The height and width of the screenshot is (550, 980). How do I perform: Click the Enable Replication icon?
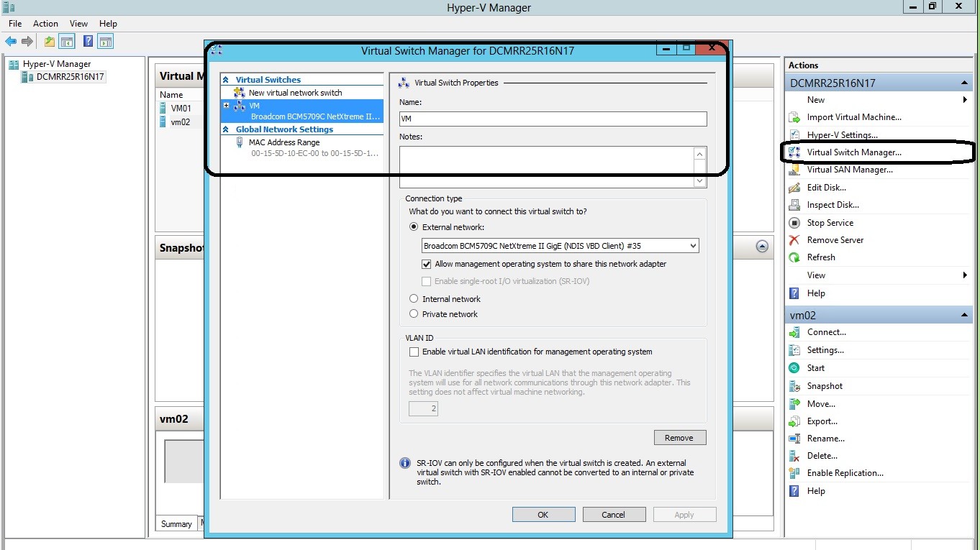click(794, 473)
